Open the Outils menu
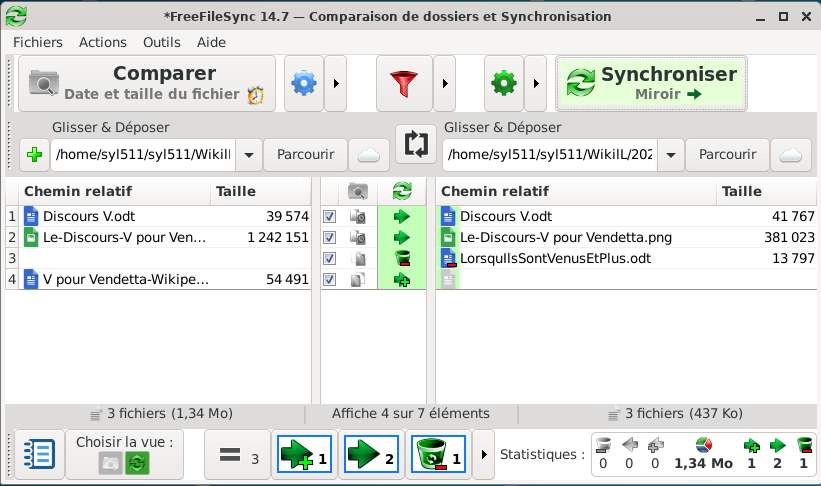This screenshot has height=486, width=821. (x=162, y=42)
